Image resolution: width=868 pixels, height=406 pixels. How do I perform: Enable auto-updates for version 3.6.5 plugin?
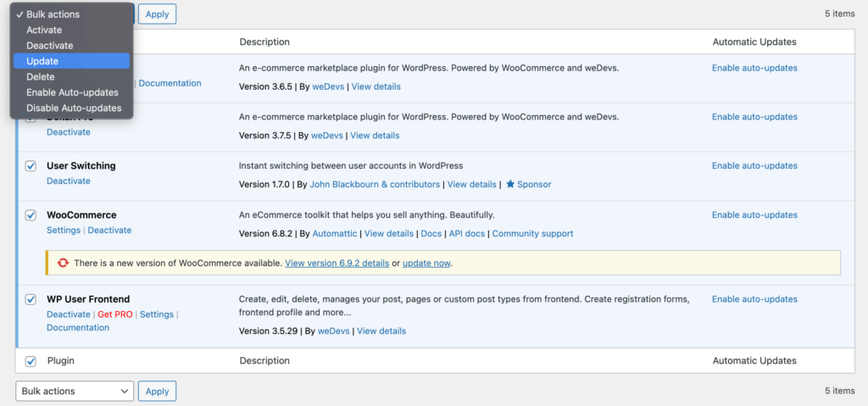(x=754, y=68)
